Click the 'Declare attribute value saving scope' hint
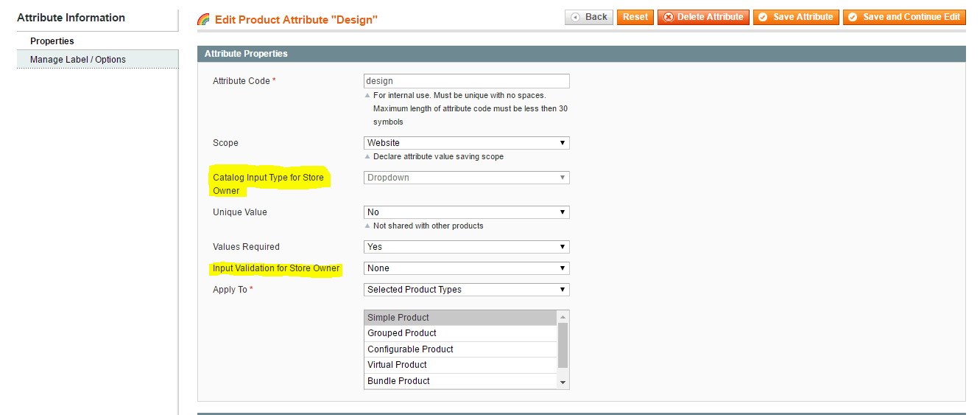The width and height of the screenshot is (980, 415). (x=438, y=157)
